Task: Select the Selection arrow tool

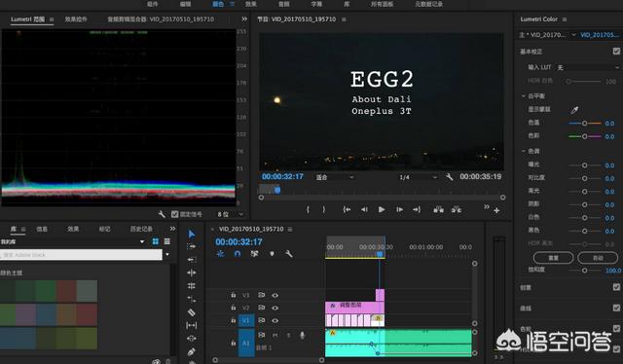Action: click(x=192, y=234)
